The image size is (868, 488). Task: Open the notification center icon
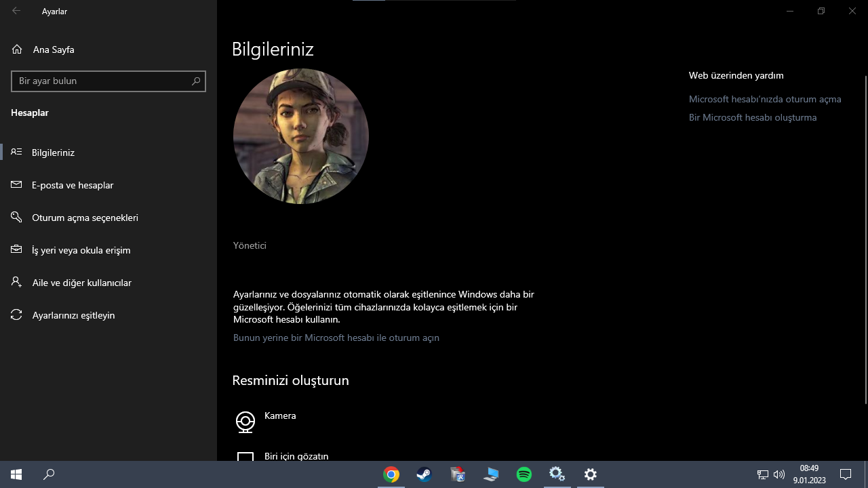pyautogui.click(x=846, y=474)
